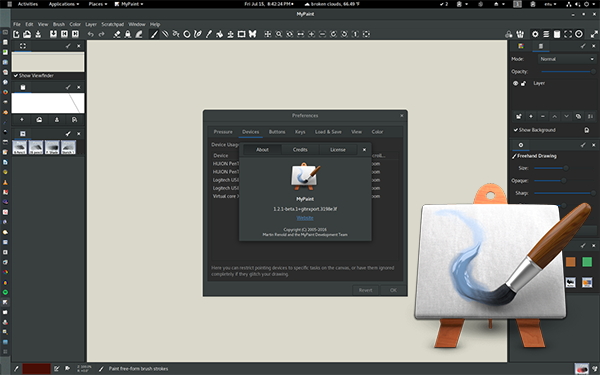Click the eraser toggle icon in toolbar
Screen dimensions: 600x375
click(117, 34)
